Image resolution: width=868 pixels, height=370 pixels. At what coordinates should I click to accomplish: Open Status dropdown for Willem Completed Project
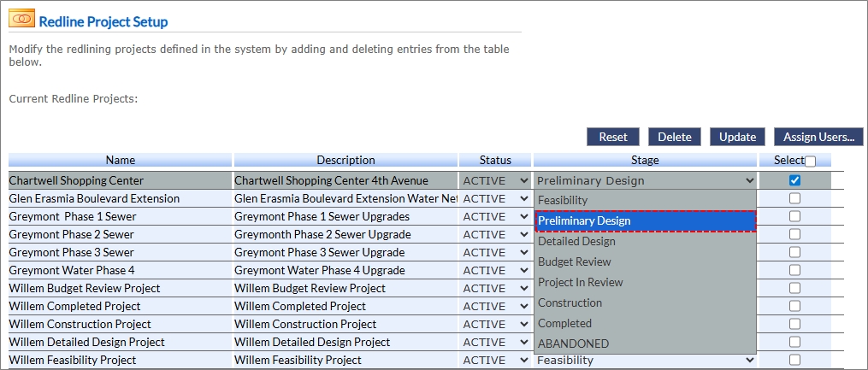[495, 306]
